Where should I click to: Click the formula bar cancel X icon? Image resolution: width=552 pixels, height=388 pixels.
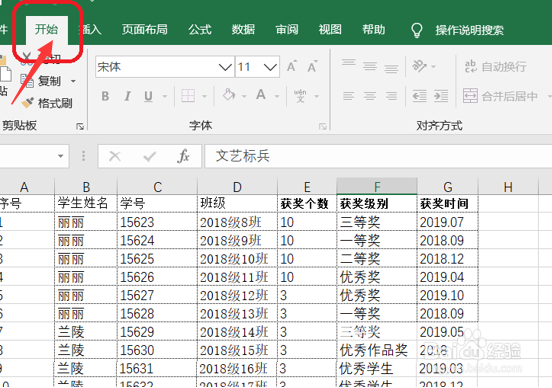coord(115,156)
